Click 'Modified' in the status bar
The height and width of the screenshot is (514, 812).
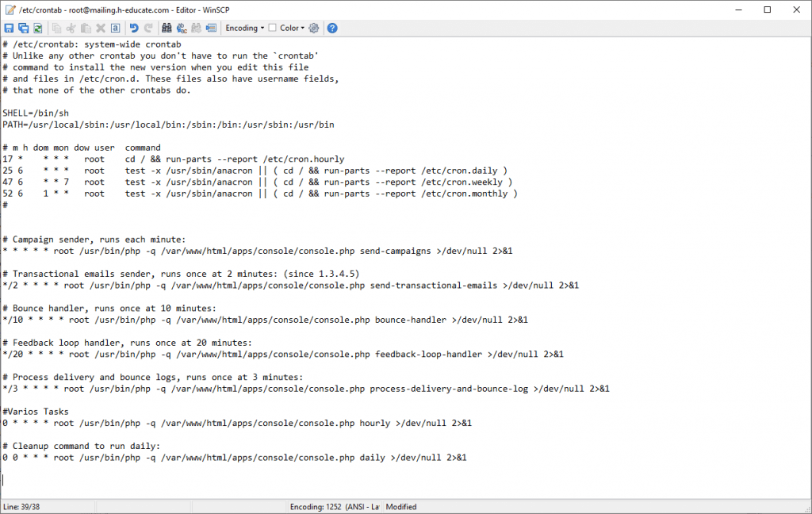click(x=400, y=507)
